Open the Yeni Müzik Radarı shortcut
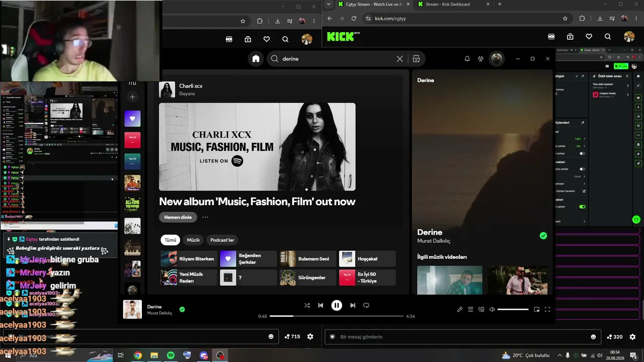 [x=189, y=278]
